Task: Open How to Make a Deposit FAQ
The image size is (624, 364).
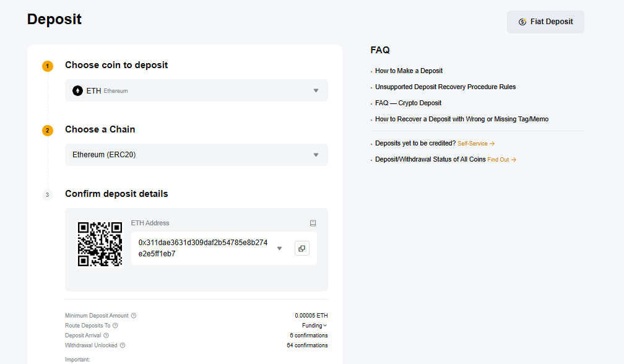Action: point(409,71)
